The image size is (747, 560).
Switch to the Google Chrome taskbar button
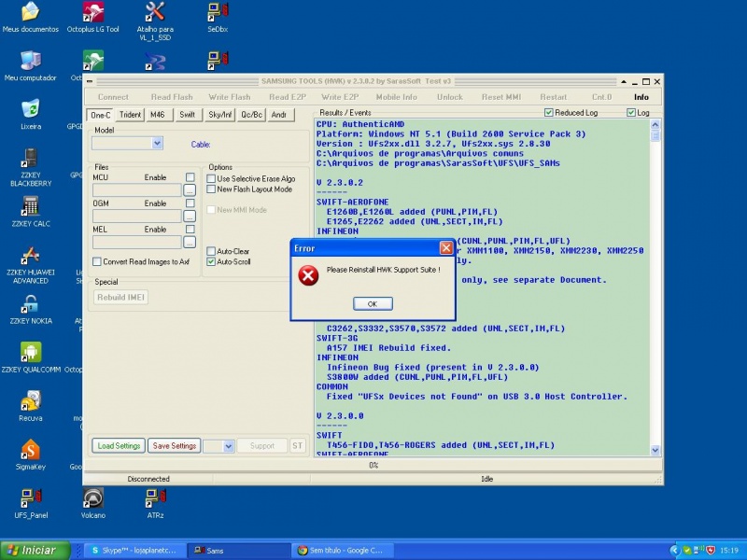click(x=341, y=551)
